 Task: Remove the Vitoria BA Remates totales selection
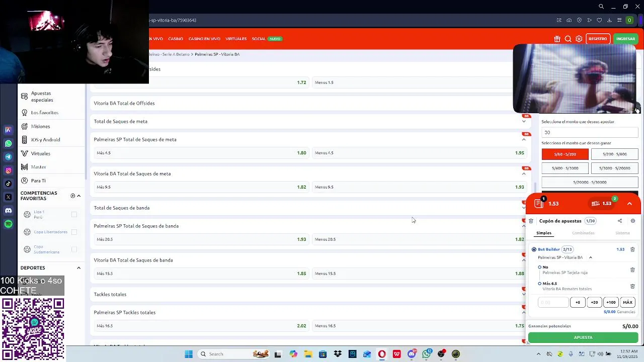[x=632, y=287]
